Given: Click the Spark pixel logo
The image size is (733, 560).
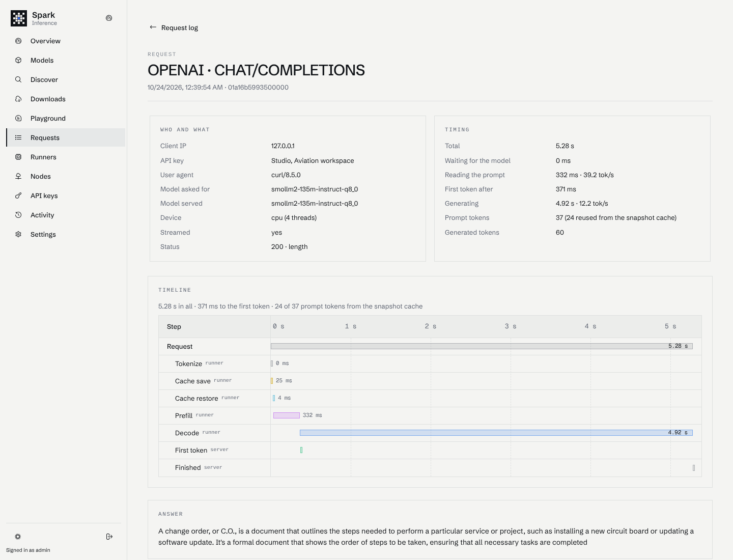Looking at the screenshot, I should coord(19,18).
